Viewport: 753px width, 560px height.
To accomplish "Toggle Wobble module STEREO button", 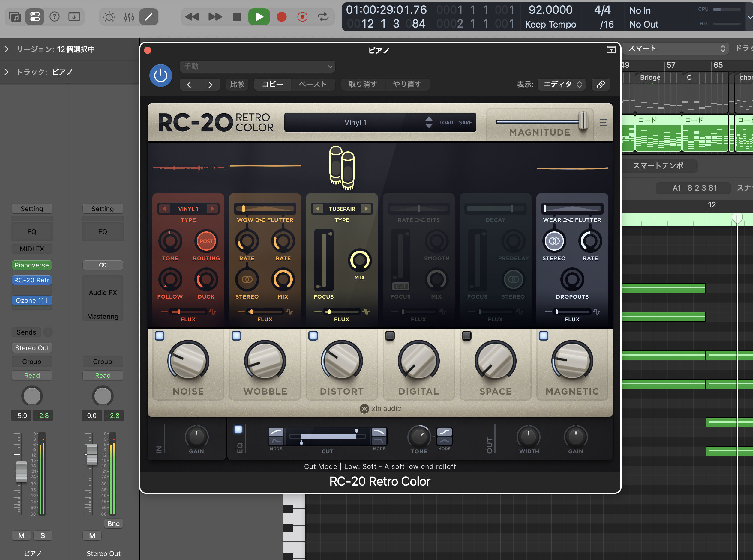I will pos(247,280).
